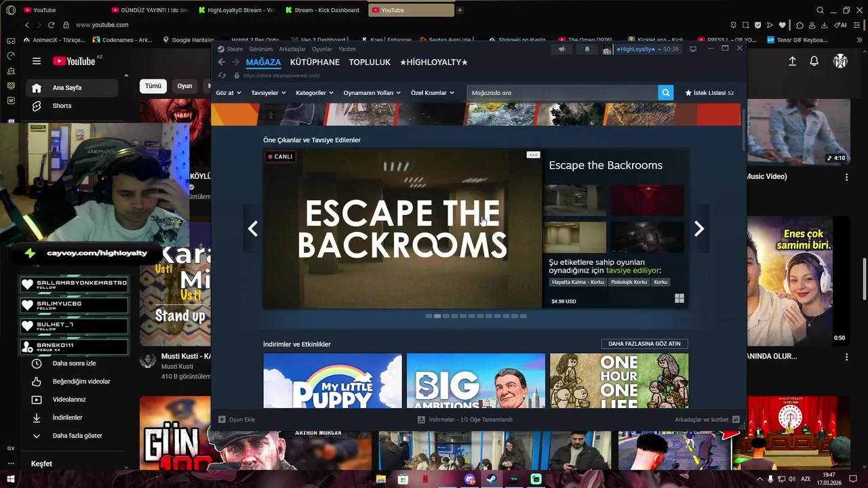Show previous featured game in carousel

pos(253,229)
